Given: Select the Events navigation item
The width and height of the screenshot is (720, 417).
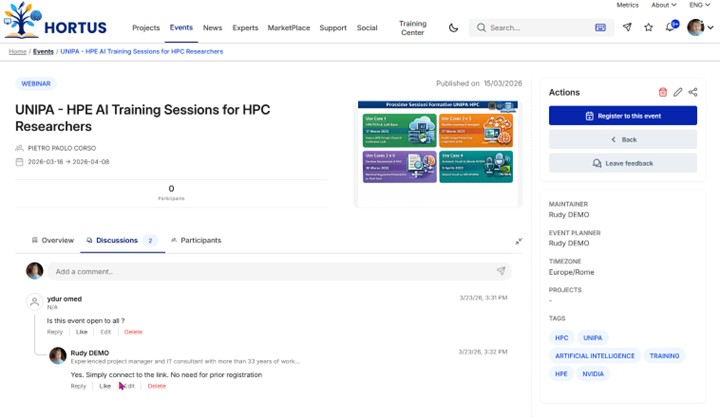Looking at the screenshot, I should pos(181,28).
